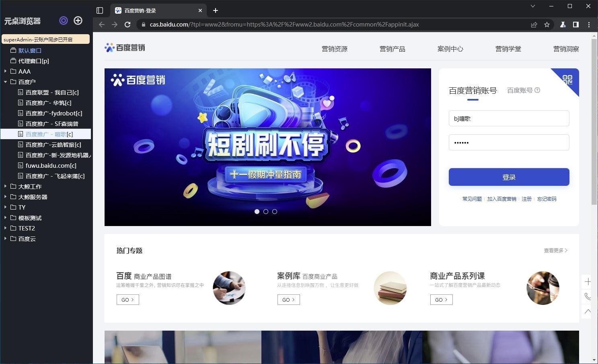Select 百度营销账号 login tab

tap(473, 90)
